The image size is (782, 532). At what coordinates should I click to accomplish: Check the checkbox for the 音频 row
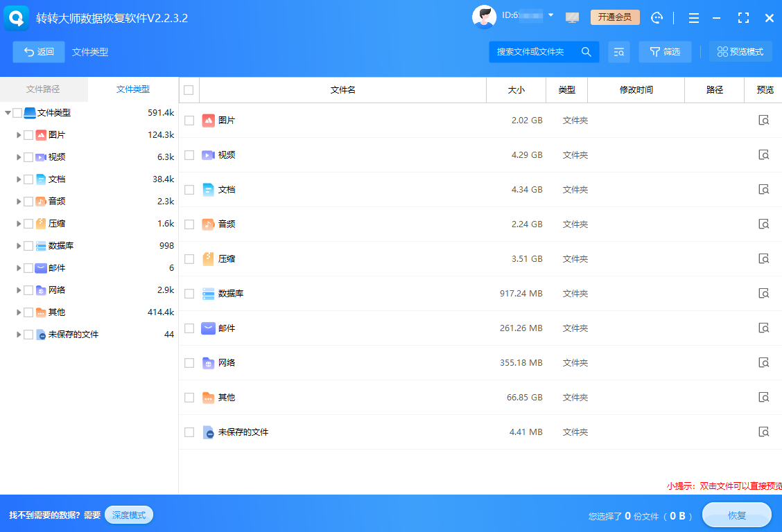pos(189,224)
